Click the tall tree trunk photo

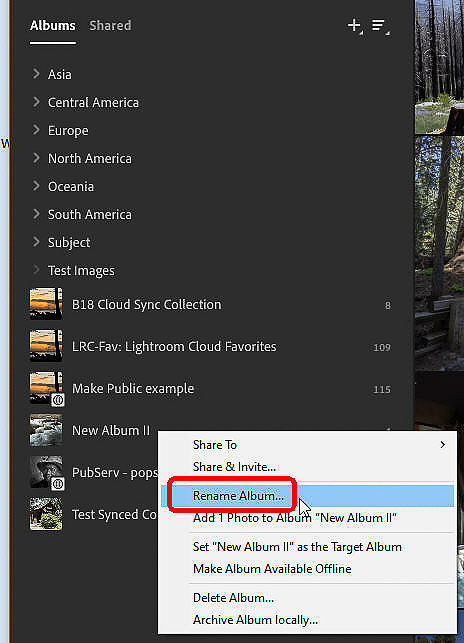[439, 253]
